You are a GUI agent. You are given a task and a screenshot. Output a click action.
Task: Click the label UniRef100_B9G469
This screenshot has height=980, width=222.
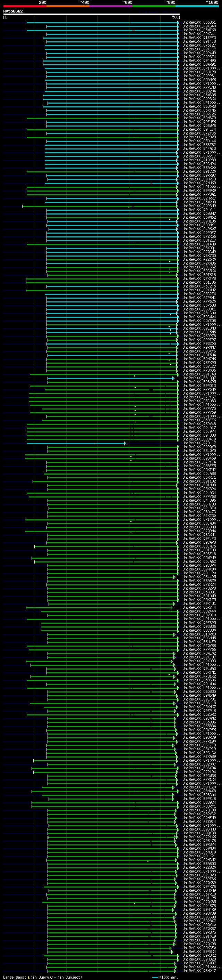pyautogui.click(x=199, y=459)
